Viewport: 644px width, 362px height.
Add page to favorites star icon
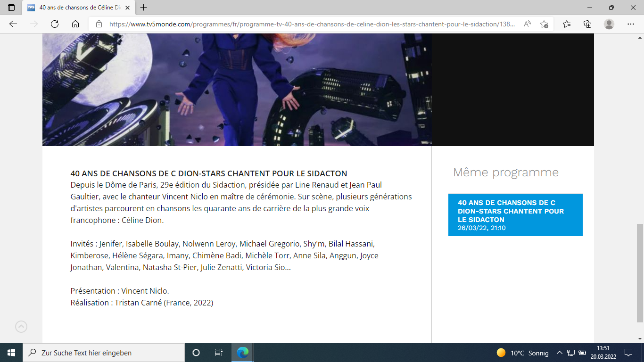click(544, 24)
